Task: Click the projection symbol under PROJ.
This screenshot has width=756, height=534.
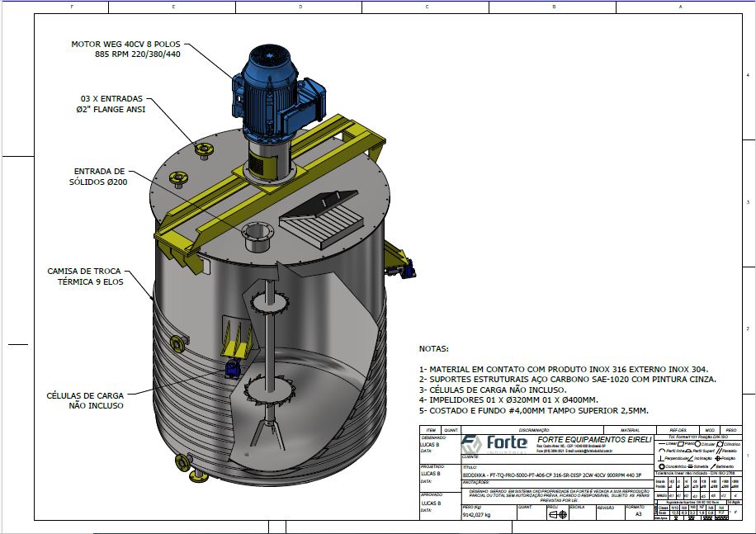Action: (x=558, y=514)
